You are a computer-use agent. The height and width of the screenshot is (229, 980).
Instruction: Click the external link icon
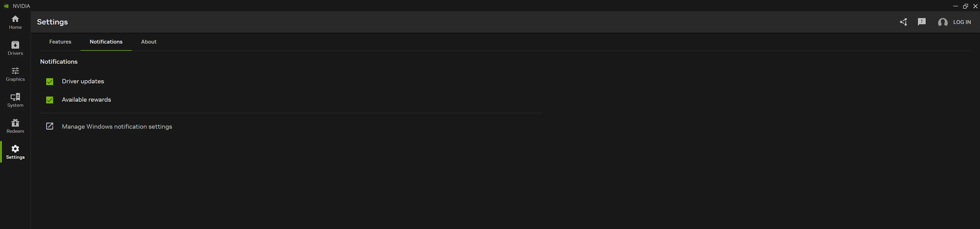[50, 126]
